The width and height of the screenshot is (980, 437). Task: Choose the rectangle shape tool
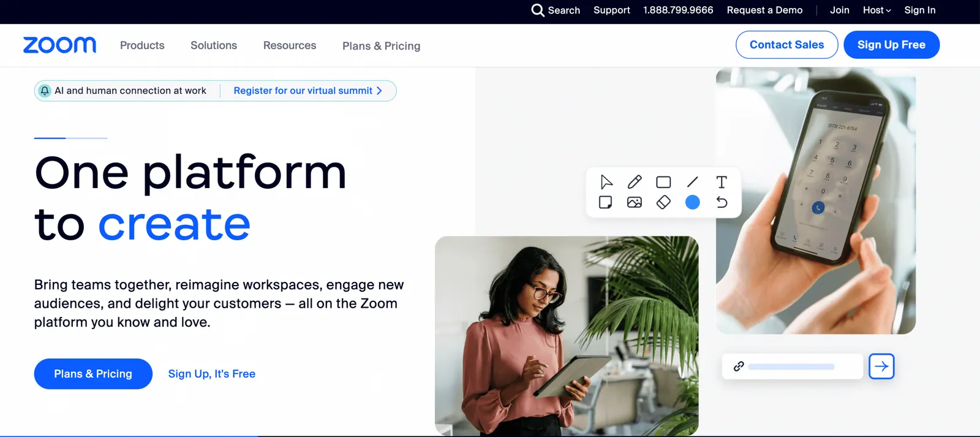[663, 182]
